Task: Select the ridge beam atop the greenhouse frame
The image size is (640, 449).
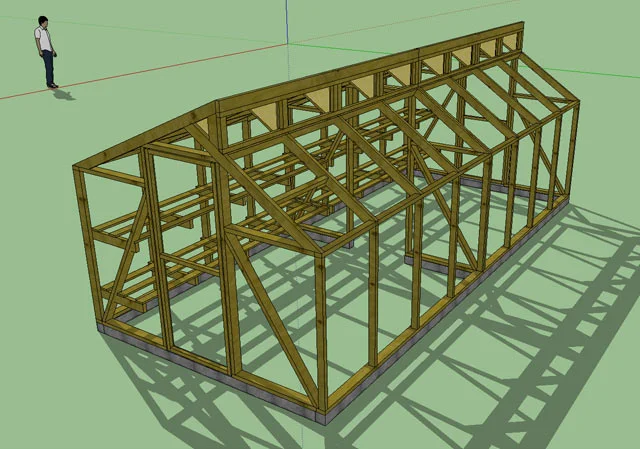Action: (369, 66)
